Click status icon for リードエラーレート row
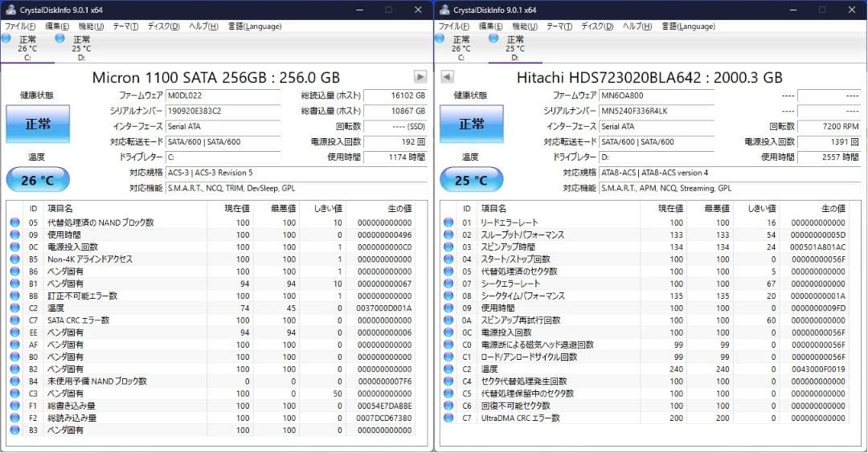Viewport: 868px width, 453px height. tap(448, 222)
